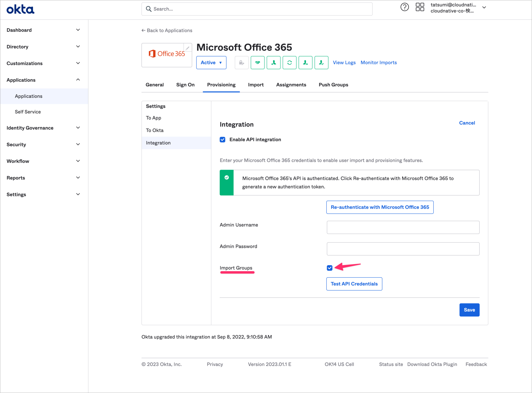Uncheck Enable API integration

(x=222, y=139)
